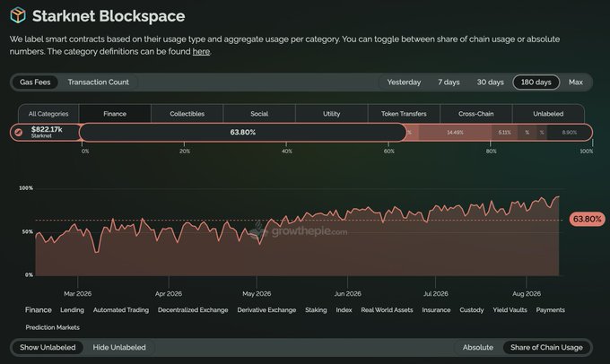The image size is (610, 364).
Task: Click the May 2026 axis label
Action: (257, 293)
